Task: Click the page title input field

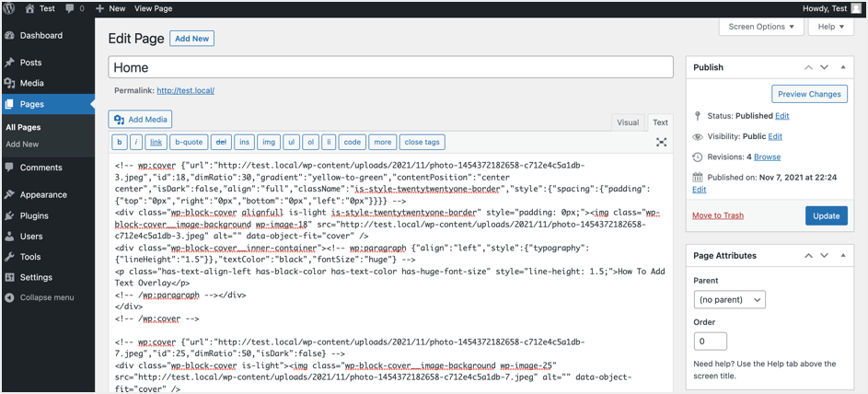Action: coord(390,67)
